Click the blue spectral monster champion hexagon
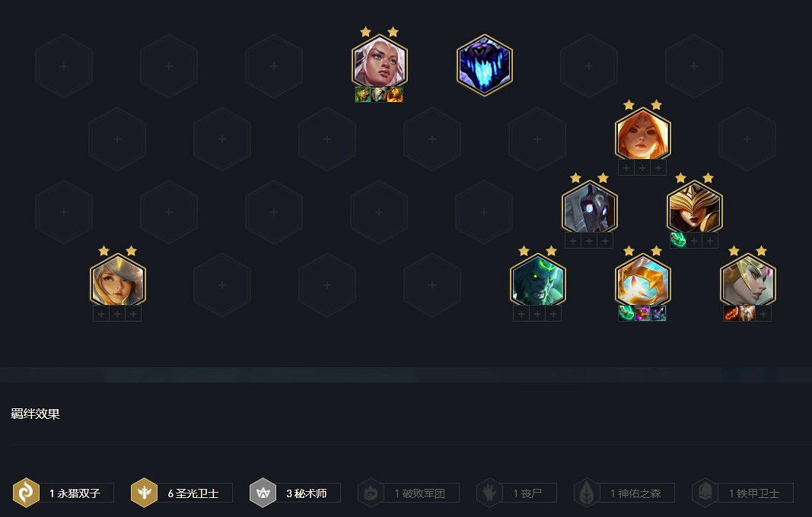The width and height of the screenshot is (812, 517). 485,65
